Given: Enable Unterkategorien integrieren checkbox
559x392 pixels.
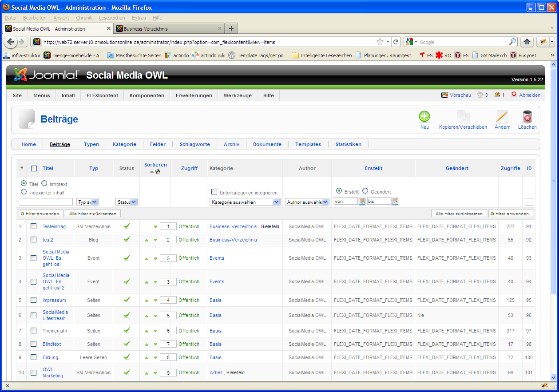Looking at the screenshot, I should point(214,192).
